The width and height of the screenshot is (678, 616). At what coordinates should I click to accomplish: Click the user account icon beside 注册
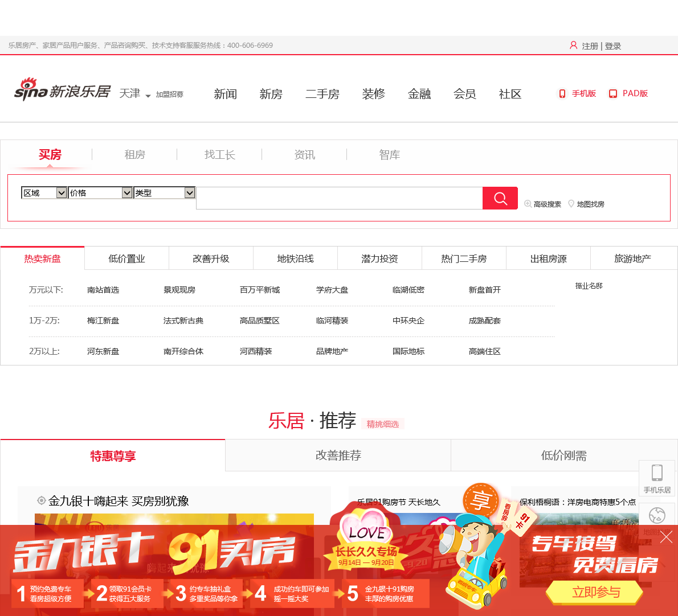tap(573, 46)
